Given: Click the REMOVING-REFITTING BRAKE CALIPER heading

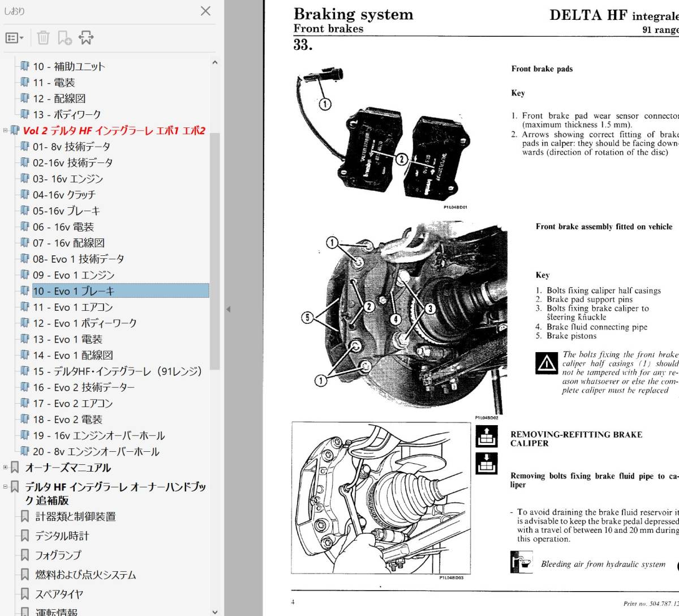Looking at the screenshot, I should [x=576, y=439].
